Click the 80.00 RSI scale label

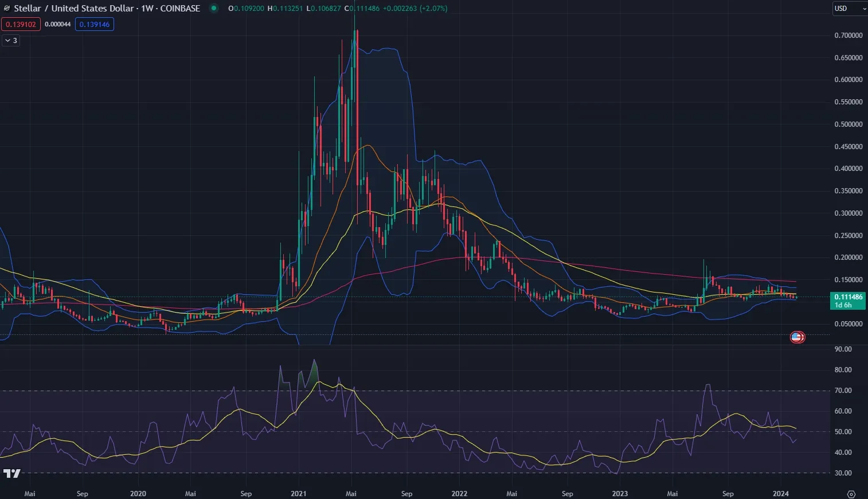click(843, 370)
